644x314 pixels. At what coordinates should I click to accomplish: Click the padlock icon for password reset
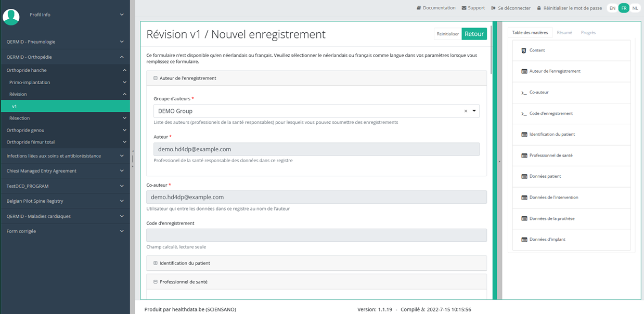coord(539,8)
